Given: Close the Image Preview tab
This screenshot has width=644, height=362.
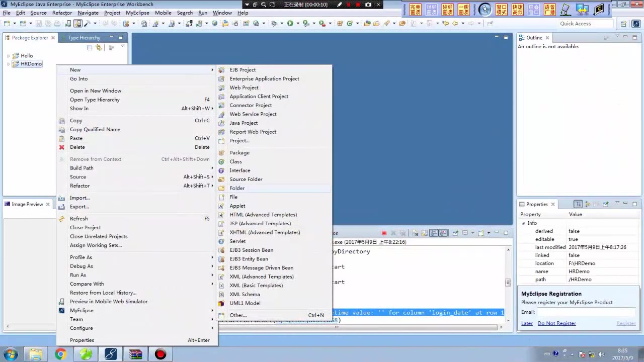Looking at the screenshot, I should point(48,204).
